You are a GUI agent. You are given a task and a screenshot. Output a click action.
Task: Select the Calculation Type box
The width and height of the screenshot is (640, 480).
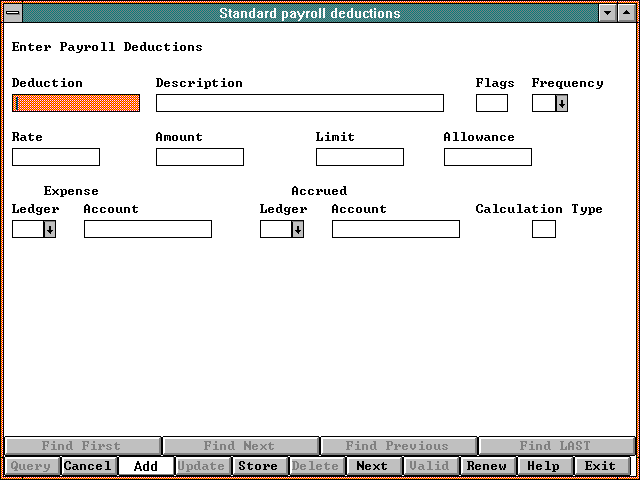click(543, 229)
